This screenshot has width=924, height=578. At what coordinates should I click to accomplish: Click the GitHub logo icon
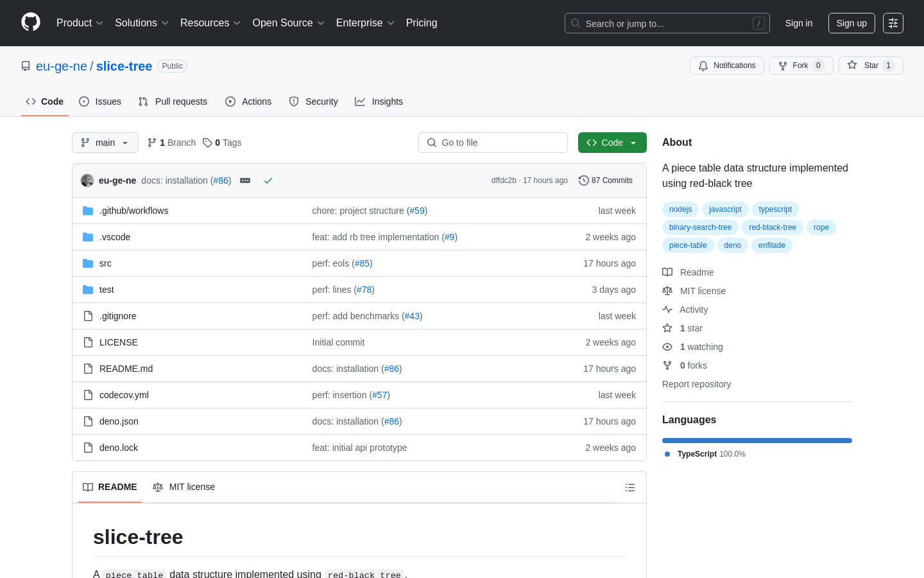31,22
